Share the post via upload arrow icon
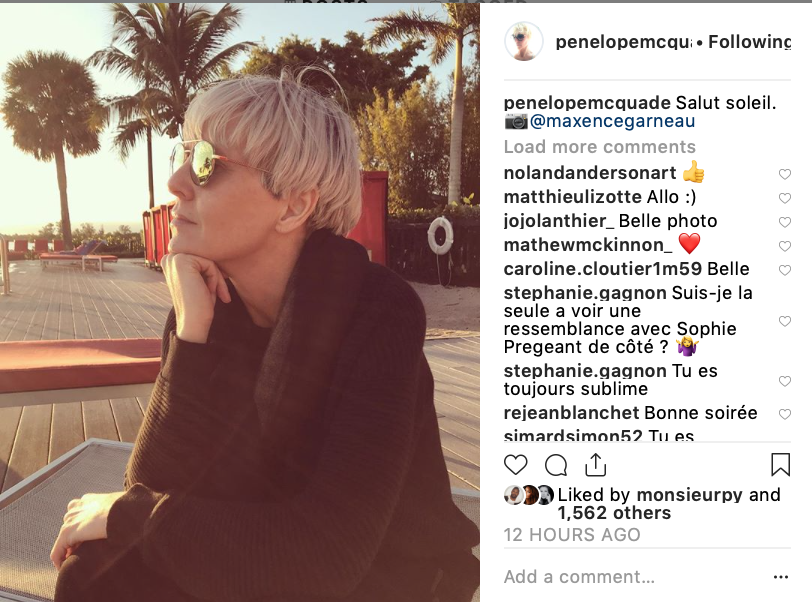This screenshot has height=602, width=812. point(596,464)
